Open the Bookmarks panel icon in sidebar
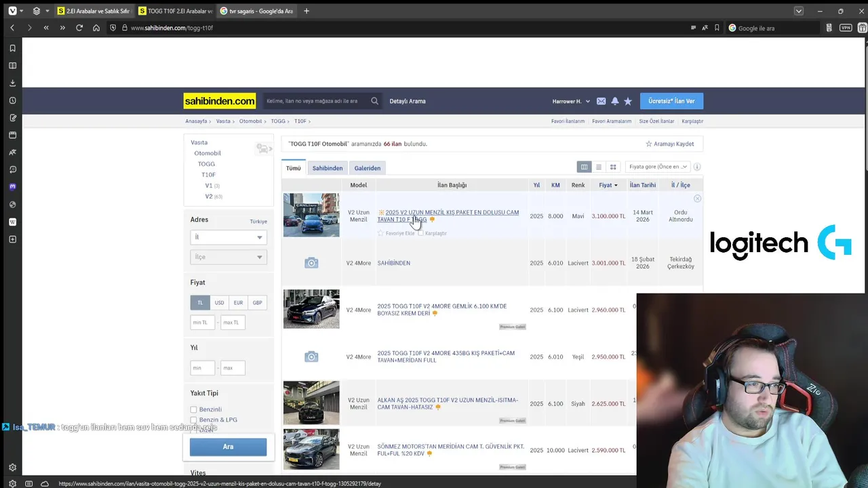This screenshot has width=868, height=488. (12, 48)
